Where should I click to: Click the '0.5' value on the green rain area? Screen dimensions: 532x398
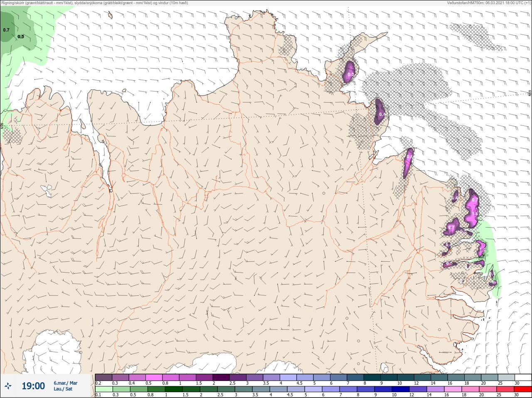tap(21, 37)
